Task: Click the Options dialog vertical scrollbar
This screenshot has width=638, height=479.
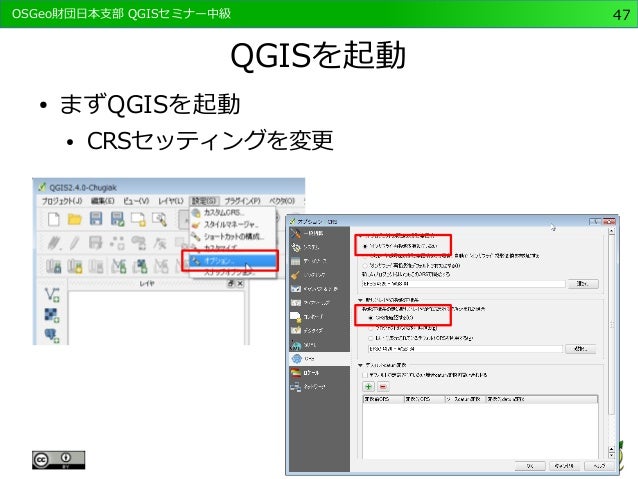Action: pyautogui.click(x=611, y=324)
